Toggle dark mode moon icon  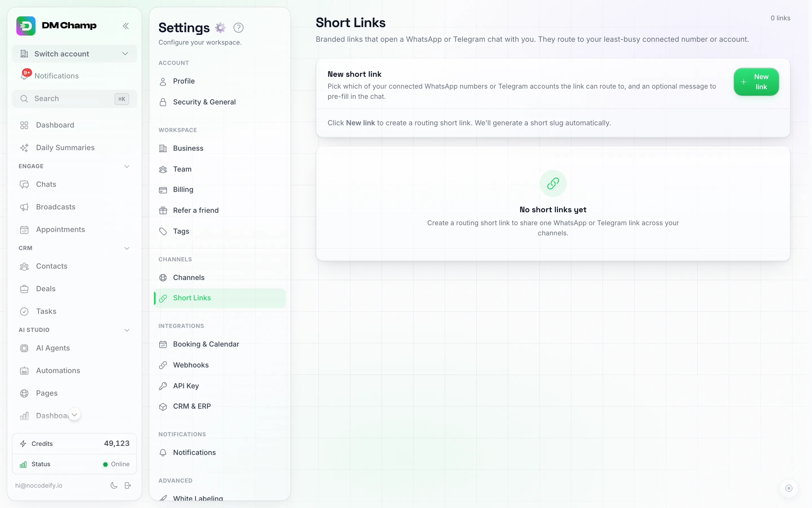pos(114,485)
